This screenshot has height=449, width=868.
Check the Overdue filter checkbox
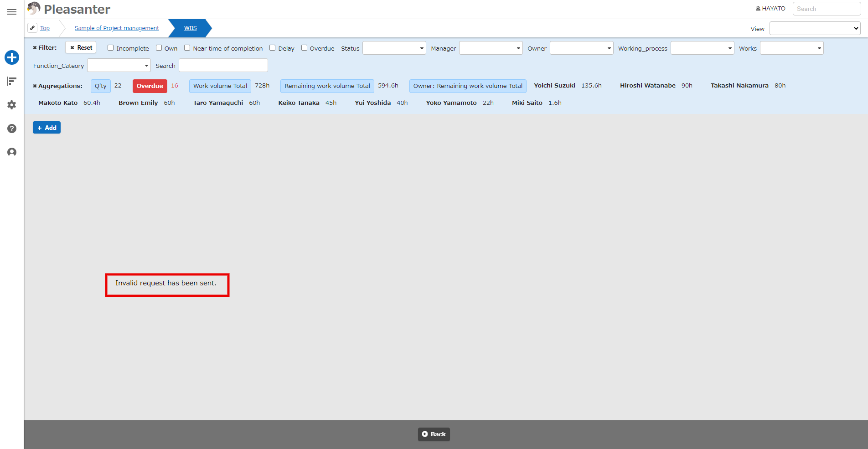[304, 48]
